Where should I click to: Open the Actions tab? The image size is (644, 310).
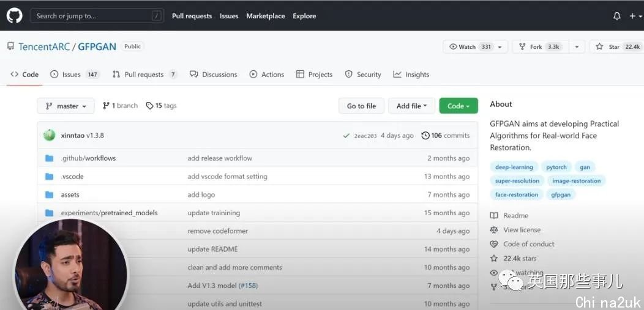point(266,74)
